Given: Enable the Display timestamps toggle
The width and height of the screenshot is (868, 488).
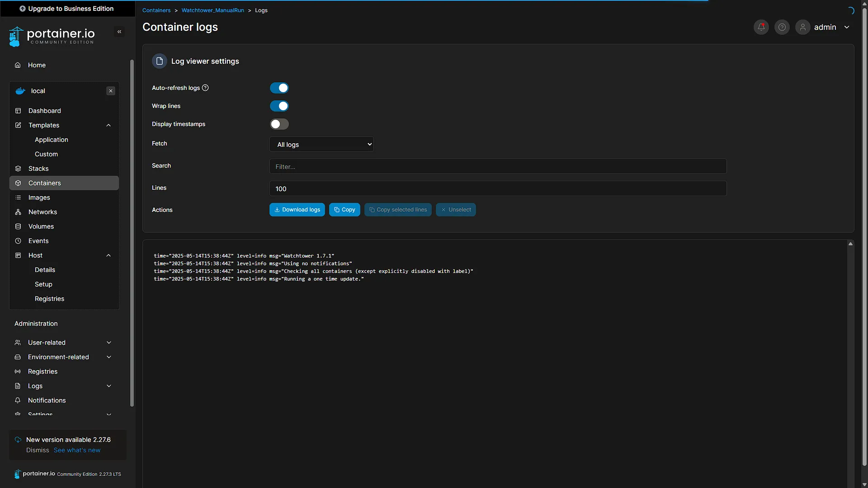Looking at the screenshot, I should 279,124.
